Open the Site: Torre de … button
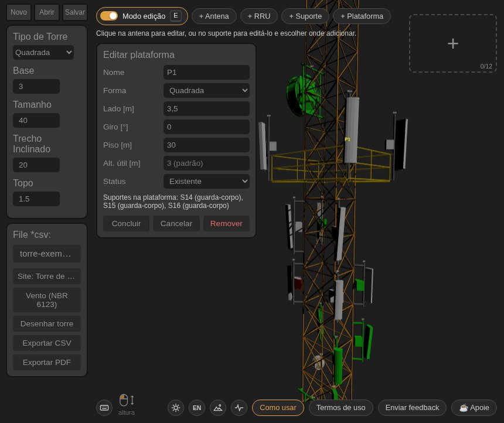The width and height of the screenshot is (504, 423). click(47, 276)
